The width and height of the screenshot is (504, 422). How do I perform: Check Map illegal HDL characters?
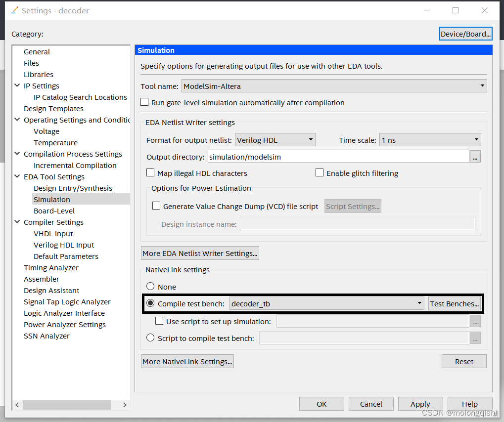(150, 173)
